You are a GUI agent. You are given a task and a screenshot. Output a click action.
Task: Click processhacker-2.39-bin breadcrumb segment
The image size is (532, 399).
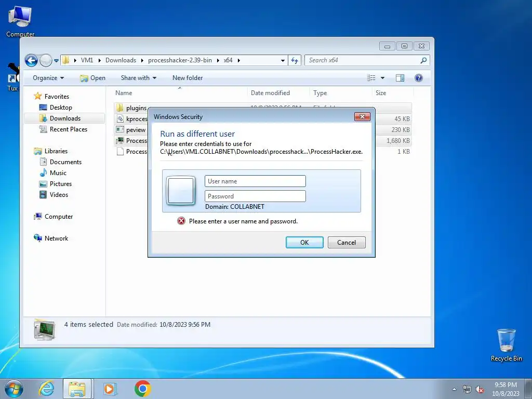180,60
